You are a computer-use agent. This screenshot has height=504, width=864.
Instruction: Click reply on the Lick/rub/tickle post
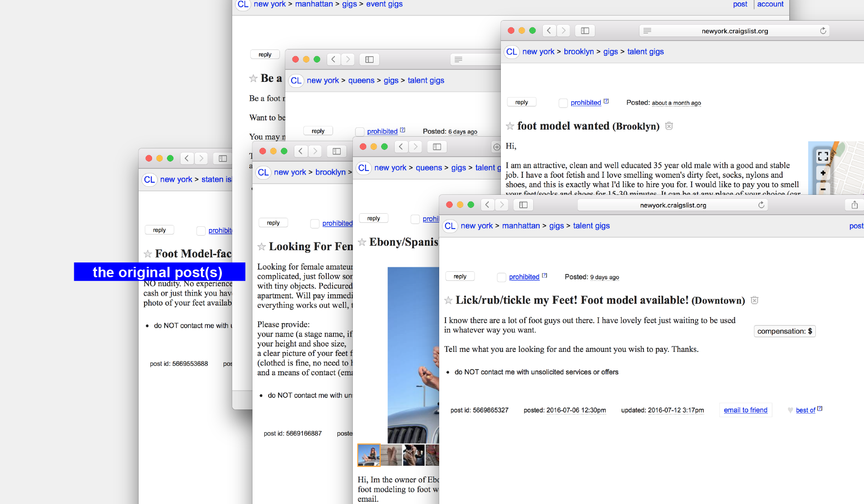point(460,276)
